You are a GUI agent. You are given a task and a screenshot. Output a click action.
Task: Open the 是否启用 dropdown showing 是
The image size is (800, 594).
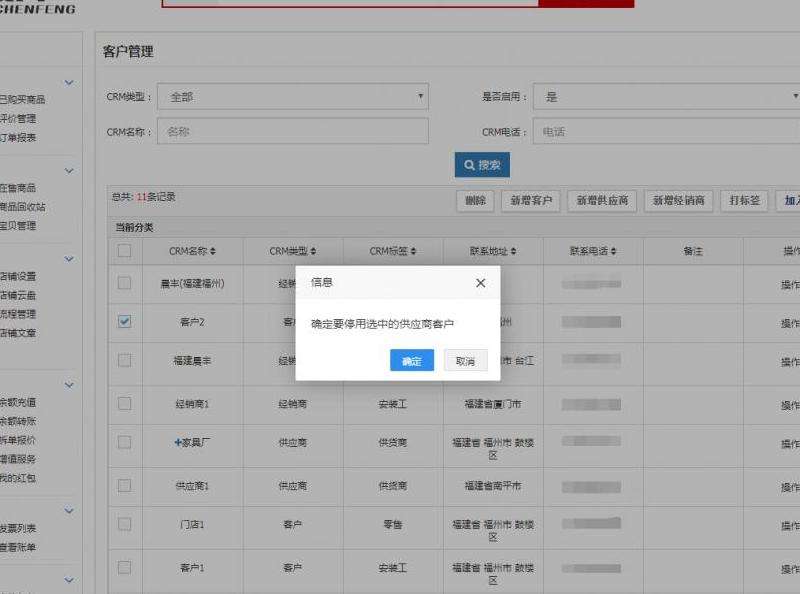(x=666, y=96)
